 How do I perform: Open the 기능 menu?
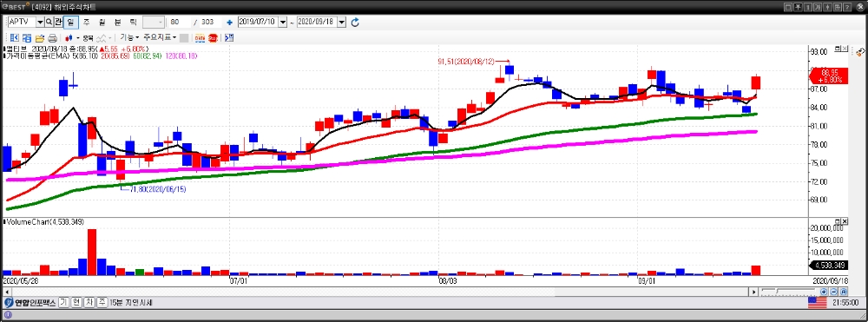pyautogui.click(x=129, y=37)
